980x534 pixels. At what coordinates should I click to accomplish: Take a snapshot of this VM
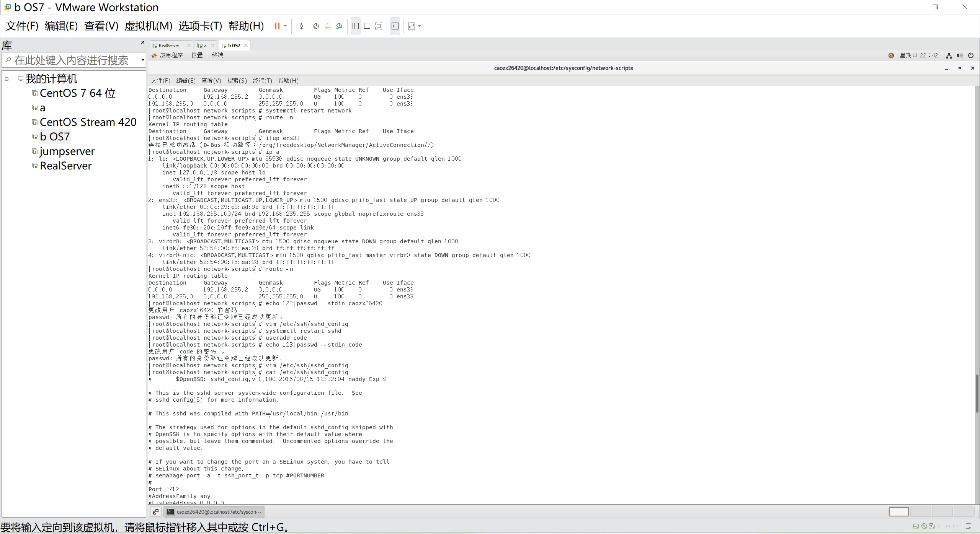(316, 26)
